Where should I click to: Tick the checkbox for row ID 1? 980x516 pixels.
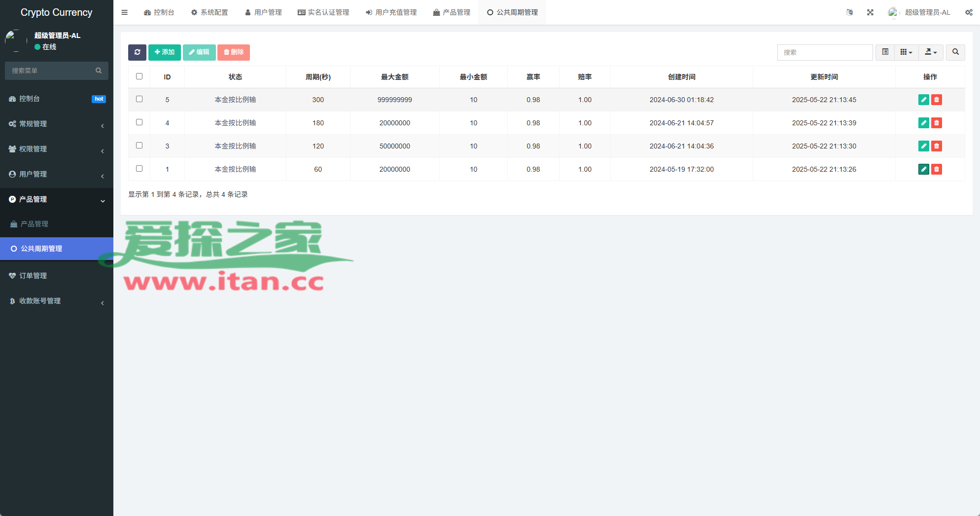(x=139, y=169)
